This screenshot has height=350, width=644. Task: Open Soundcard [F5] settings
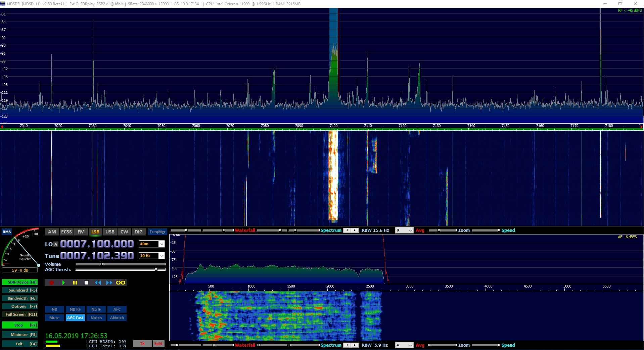pyautogui.click(x=20, y=290)
